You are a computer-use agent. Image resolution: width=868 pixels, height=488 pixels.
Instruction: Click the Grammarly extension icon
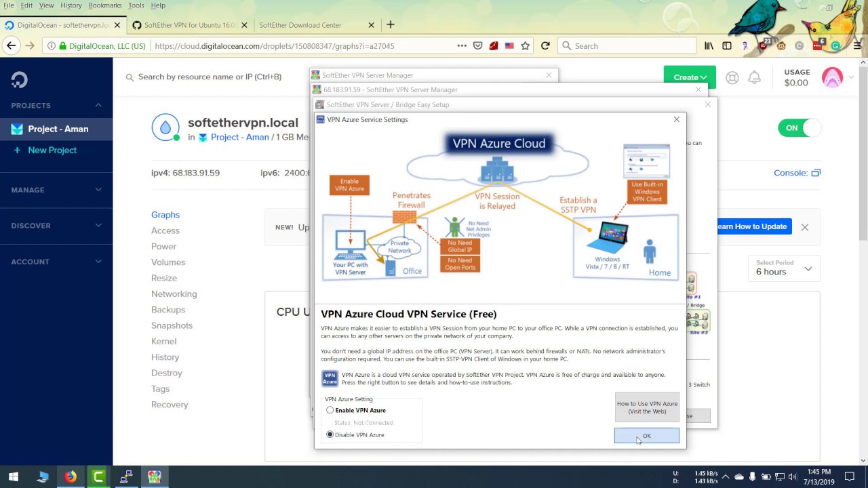click(x=835, y=46)
